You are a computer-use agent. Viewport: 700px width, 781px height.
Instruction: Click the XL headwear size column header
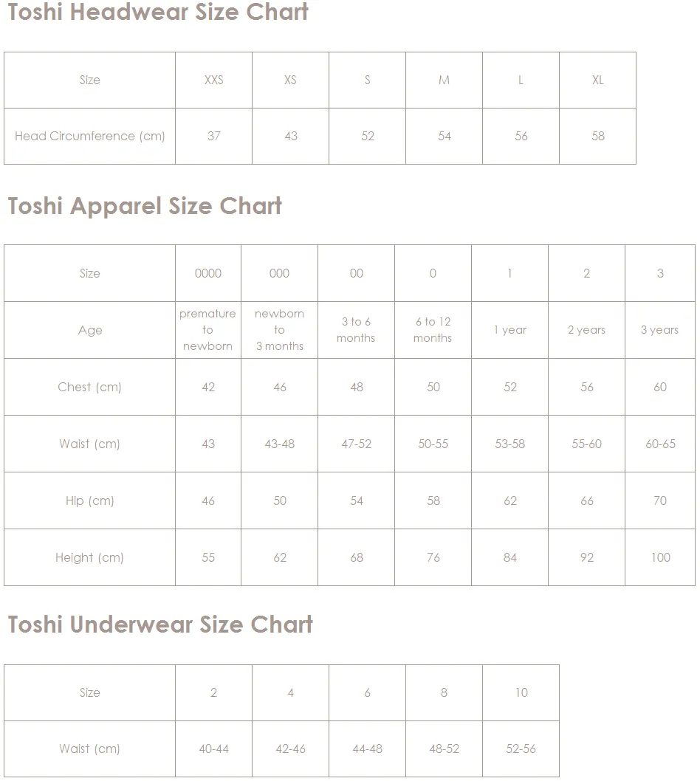coord(598,80)
